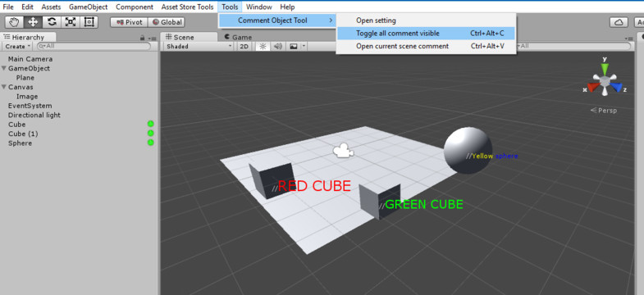This screenshot has width=644, height=295.
Task: Click the Hierarchy panel lock icon
Action: (143, 38)
